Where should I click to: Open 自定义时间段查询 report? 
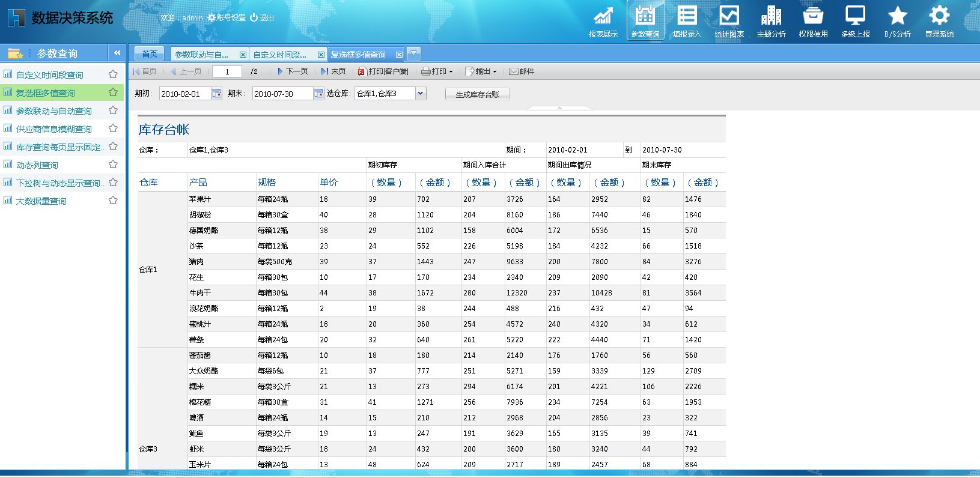click(50, 75)
